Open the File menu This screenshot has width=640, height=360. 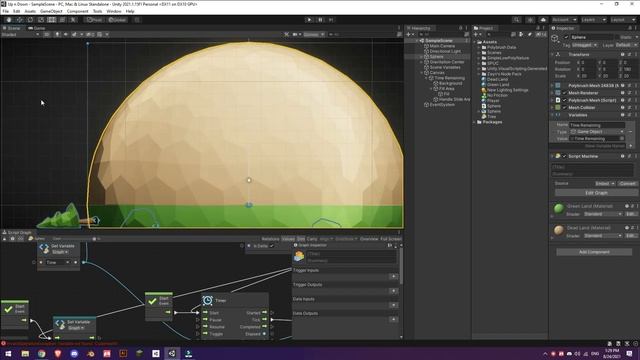pos(6,11)
